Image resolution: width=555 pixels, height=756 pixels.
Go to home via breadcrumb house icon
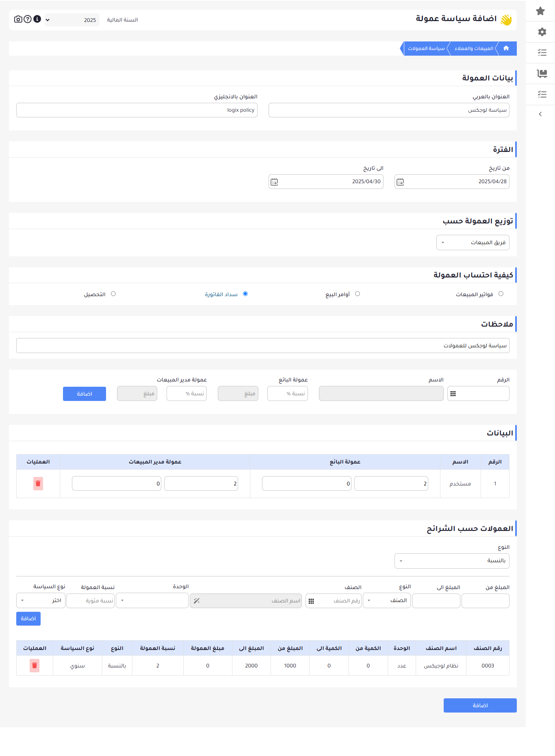(x=506, y=48)
